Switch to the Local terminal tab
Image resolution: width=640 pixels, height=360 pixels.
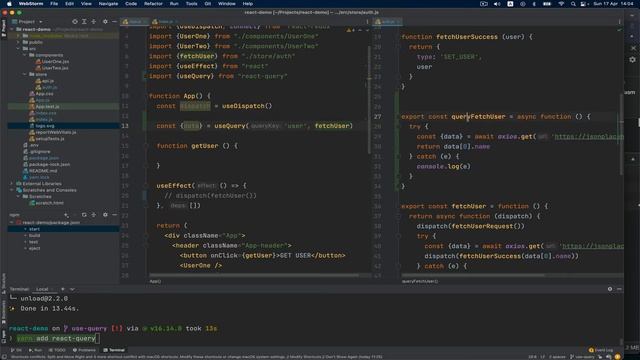42,289
